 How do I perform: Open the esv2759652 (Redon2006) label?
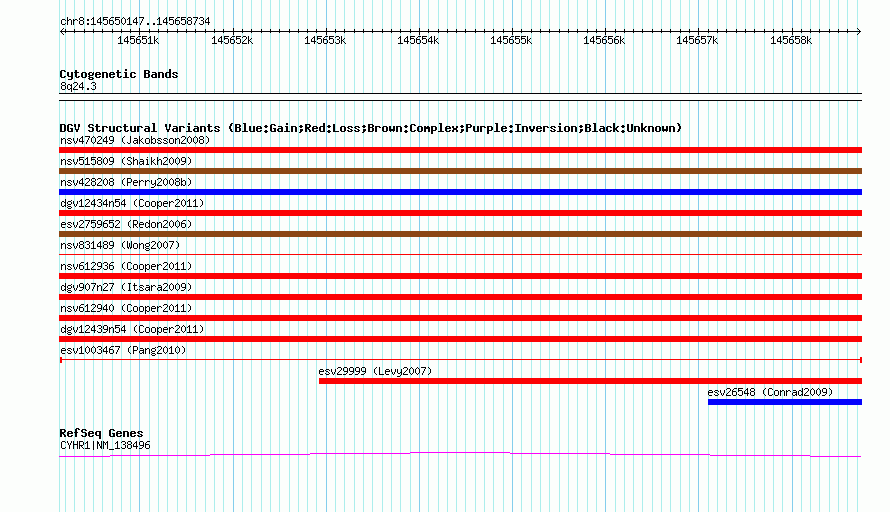click(x=126, y=224)
